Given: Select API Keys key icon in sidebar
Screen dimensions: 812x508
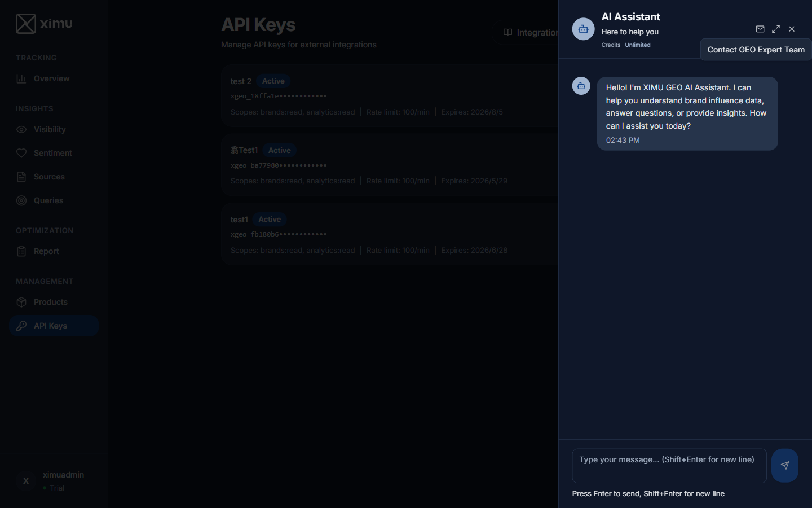Looking at the screenshot, I should pos(21,326).
